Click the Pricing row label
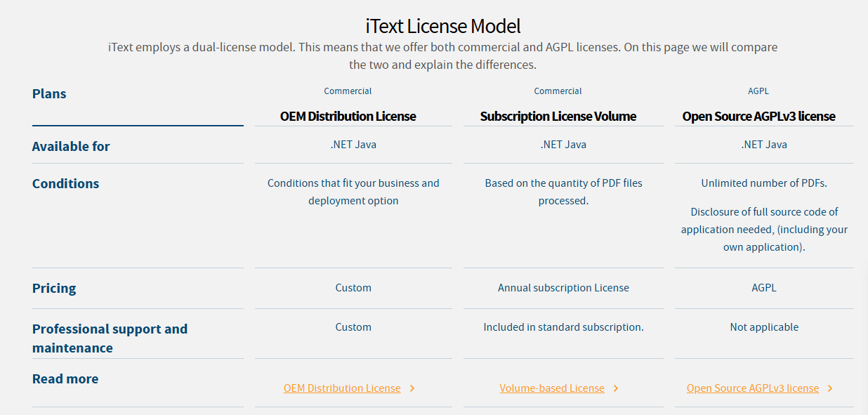868x415 pixels. (x=54, y=289)
